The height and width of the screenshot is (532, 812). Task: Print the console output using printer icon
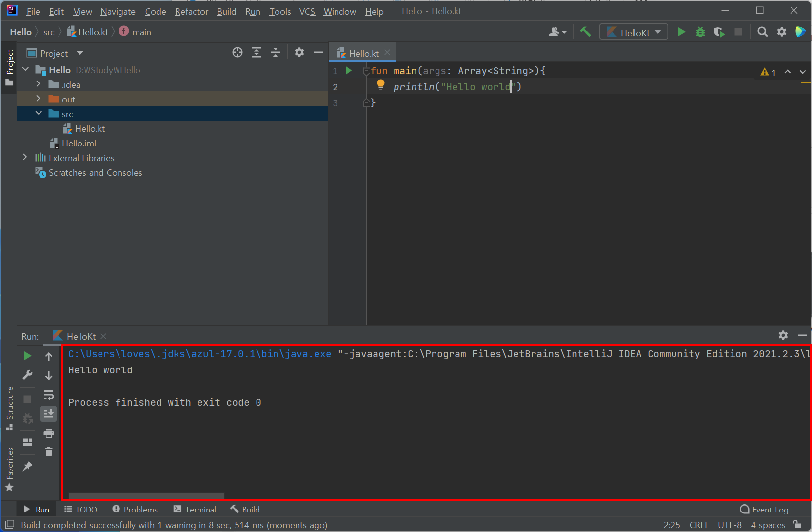(x=49, y=433)
